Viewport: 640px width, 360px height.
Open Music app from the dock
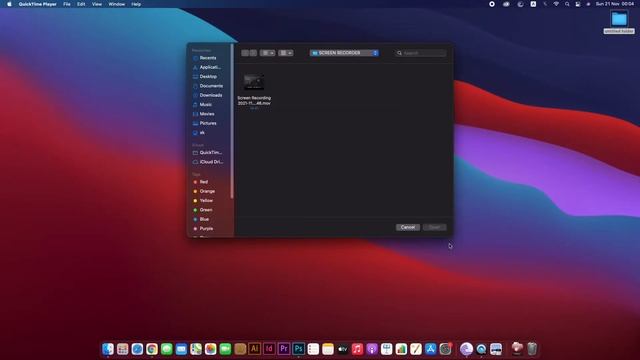click(357, 349)
